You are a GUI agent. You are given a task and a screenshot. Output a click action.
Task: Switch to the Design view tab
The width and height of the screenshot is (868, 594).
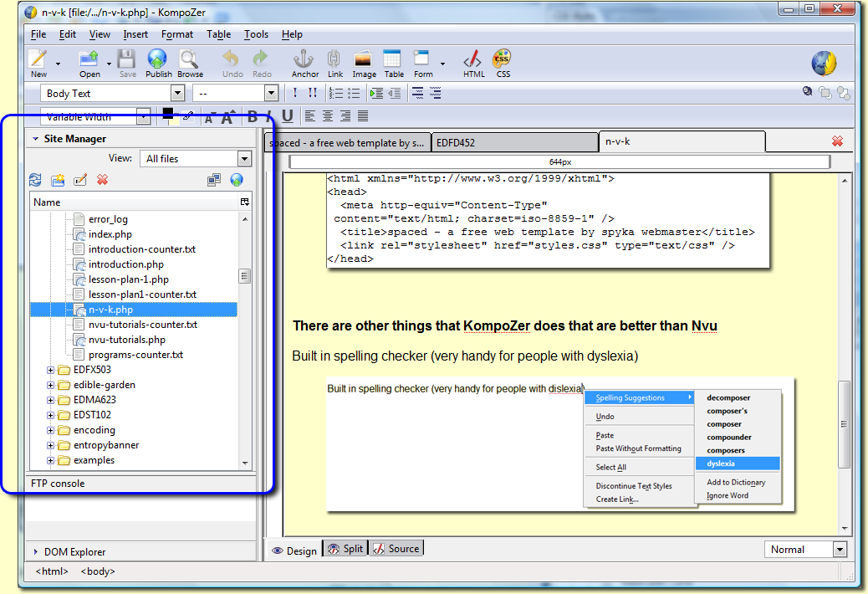tap(294, 550)
